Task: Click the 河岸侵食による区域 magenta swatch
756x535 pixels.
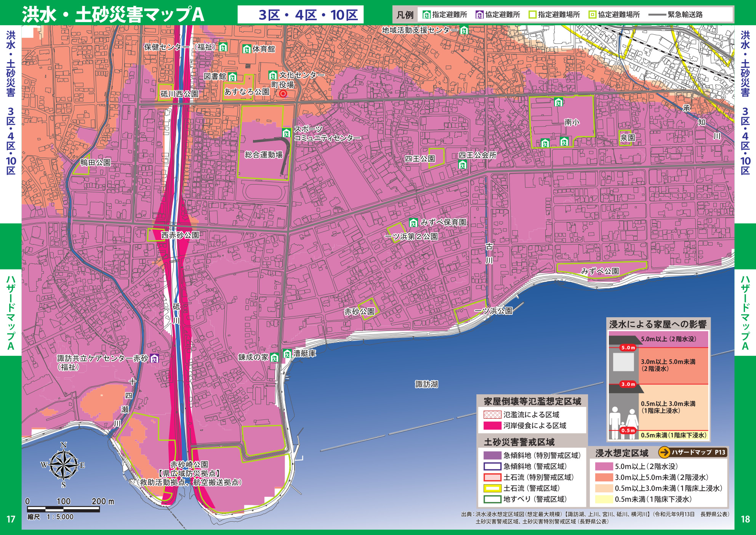Action: pyautogui.click(x=492, y=426)
